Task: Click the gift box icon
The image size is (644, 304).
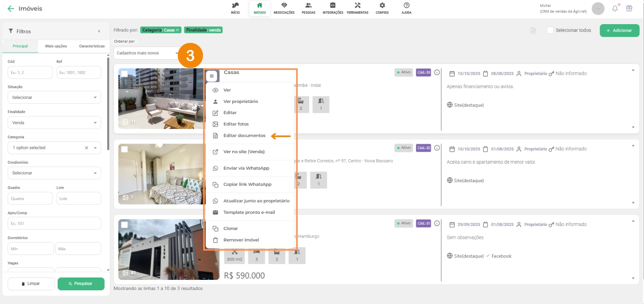Action: pyautogui.click(x=629, y=8)
